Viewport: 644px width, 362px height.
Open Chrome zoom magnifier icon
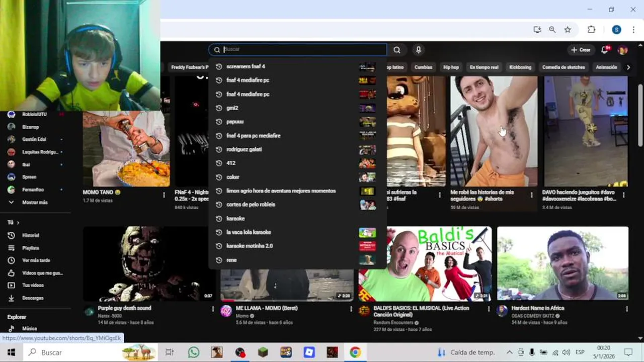click(x=552, y=30)
